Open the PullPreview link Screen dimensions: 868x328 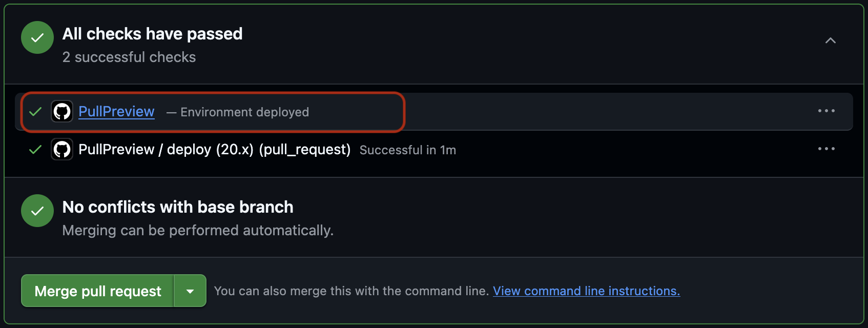116,112
